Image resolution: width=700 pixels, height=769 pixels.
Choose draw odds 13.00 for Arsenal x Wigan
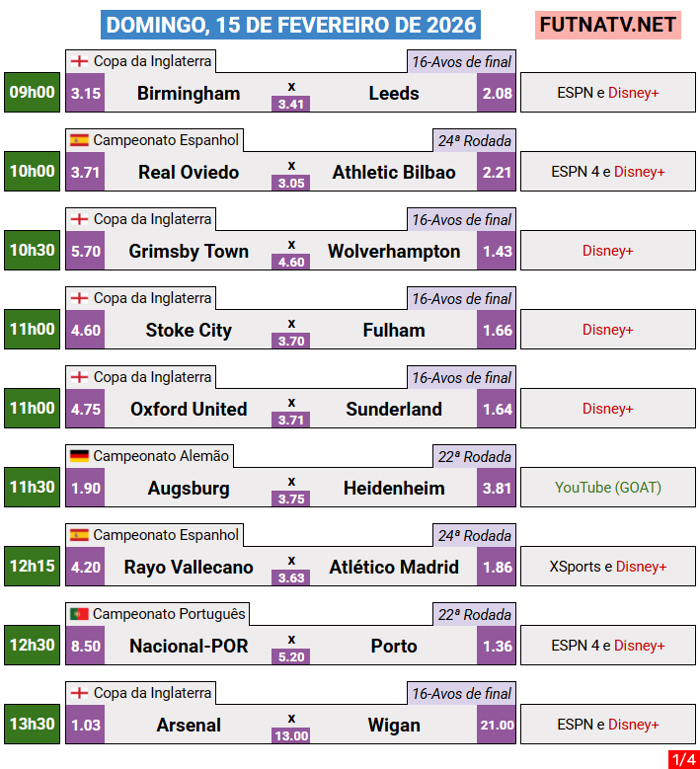[x=291, y=735]
